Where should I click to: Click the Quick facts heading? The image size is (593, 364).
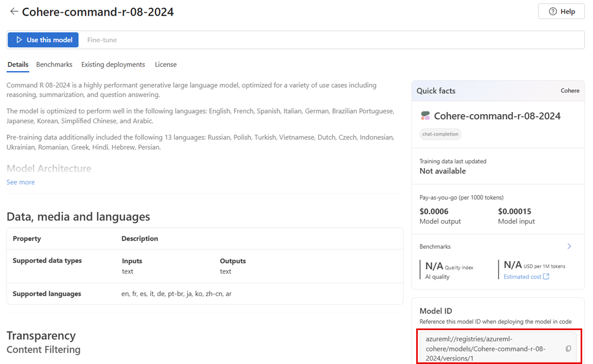[x=436, y=90]
